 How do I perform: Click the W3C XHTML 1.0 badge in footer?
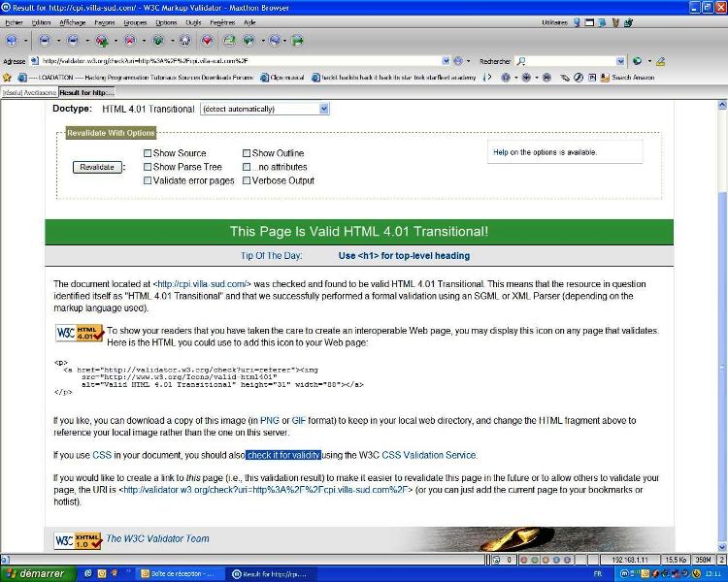click(78, 540)
